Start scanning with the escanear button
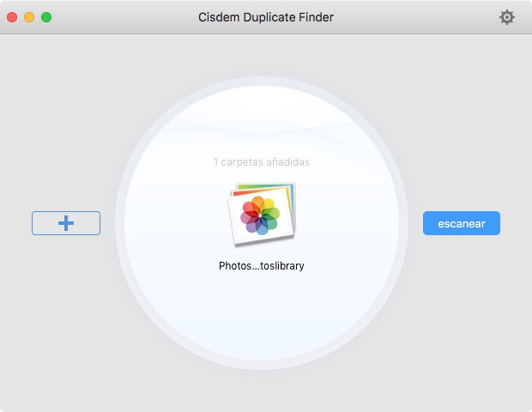 [462, 223]
